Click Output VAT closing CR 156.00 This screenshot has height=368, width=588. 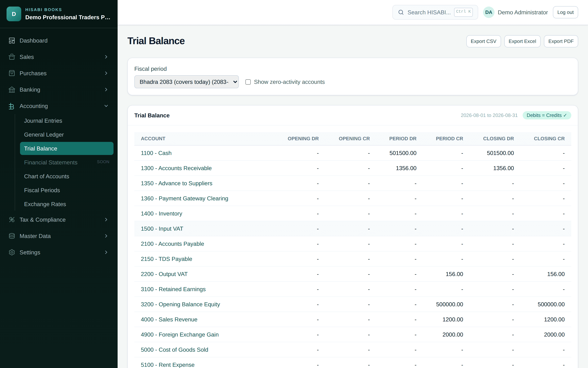(x=556, y=274)
